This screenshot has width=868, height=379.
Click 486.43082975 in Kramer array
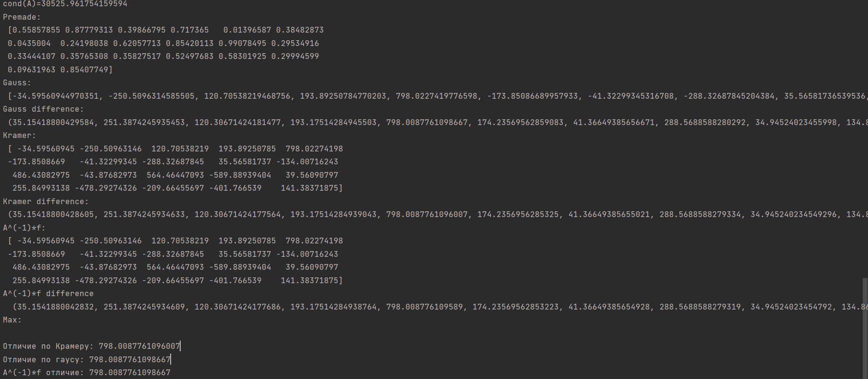(41, 175)
